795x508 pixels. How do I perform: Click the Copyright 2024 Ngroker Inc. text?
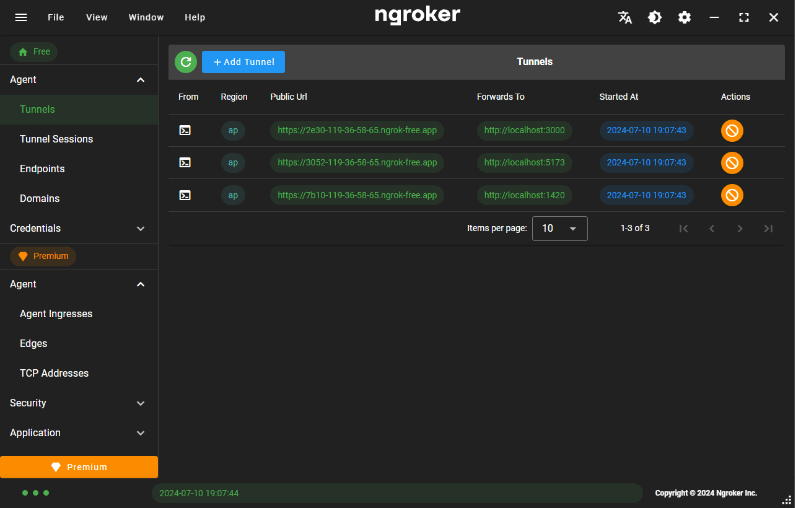tap(706, 493)
